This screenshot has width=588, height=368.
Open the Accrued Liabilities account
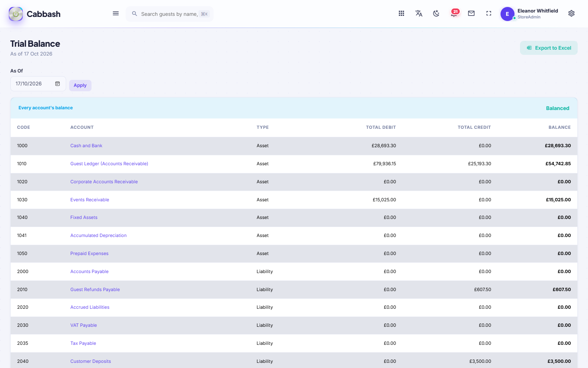coord(90,307)
